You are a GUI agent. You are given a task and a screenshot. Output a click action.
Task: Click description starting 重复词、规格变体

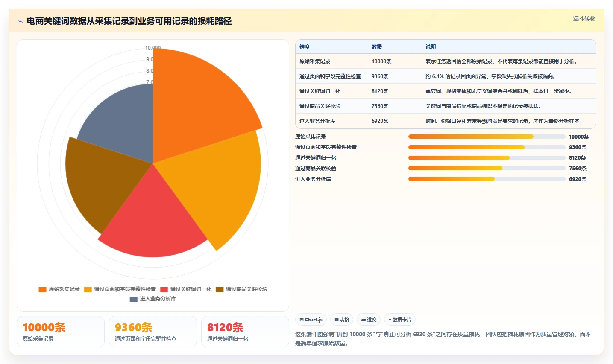(x=499, y=91)
